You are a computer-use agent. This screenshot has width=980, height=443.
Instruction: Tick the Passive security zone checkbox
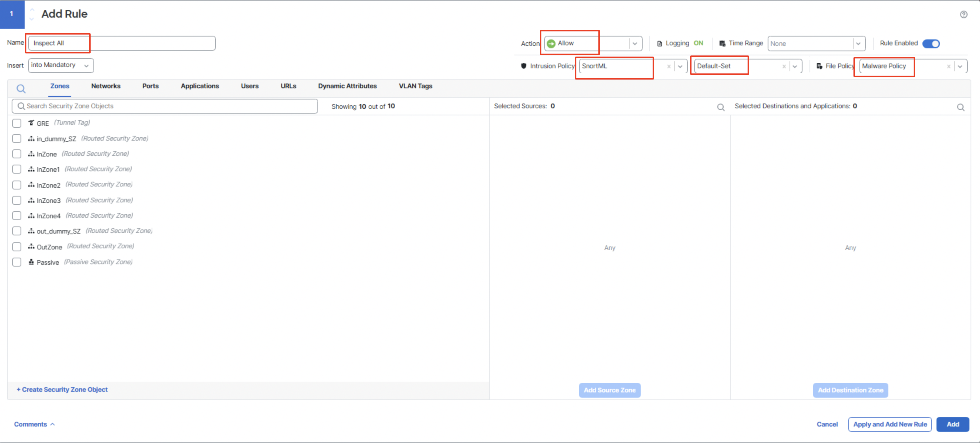point(17,262)
